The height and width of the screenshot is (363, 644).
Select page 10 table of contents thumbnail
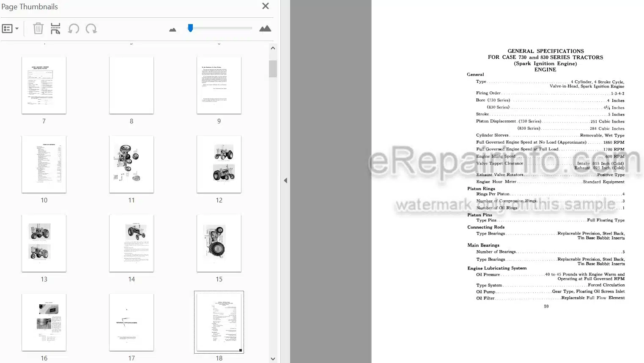[x=44, y=164]
